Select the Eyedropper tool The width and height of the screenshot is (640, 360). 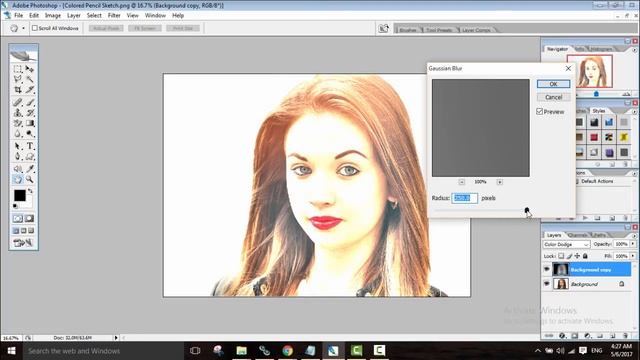(30, 169)
